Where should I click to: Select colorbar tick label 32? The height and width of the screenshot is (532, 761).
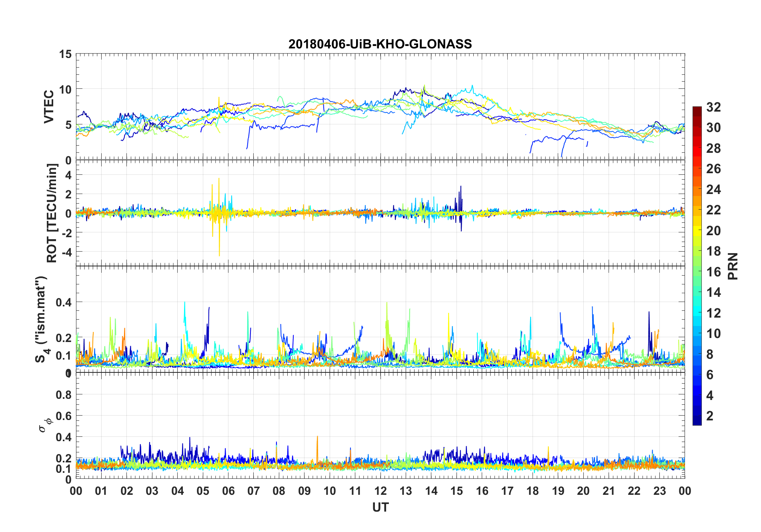click(713, 107)
